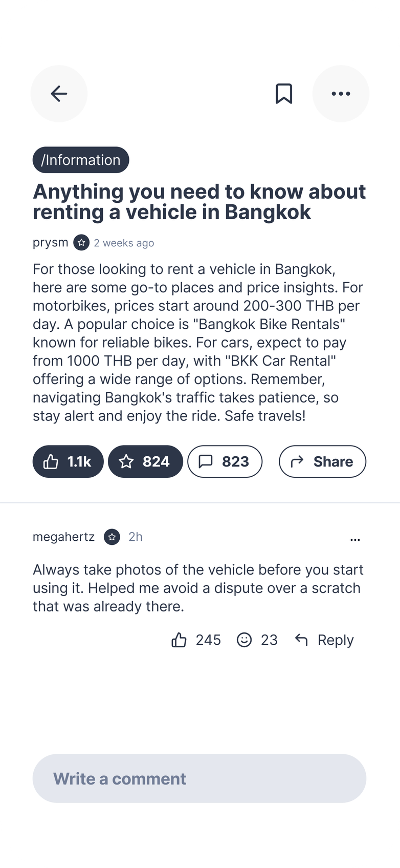The image size is (400, 868).
Task: Expand megahertz comment options menu
Action: coord(355,539)
